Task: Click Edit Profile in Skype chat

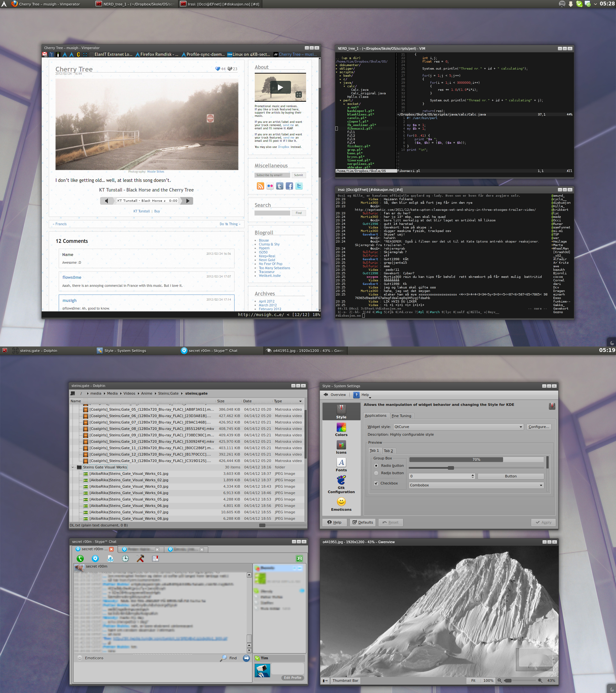Action: click(x=293, y=678)
